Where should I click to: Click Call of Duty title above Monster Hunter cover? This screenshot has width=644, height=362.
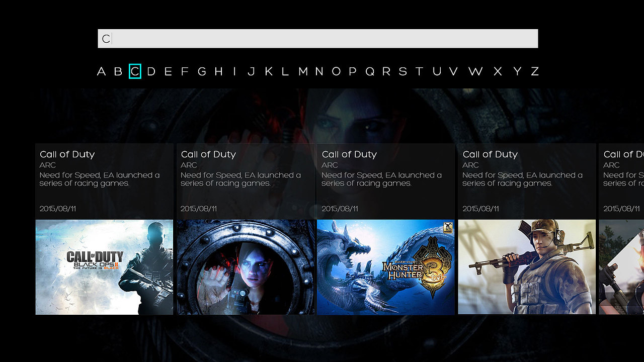coord(349,154)
